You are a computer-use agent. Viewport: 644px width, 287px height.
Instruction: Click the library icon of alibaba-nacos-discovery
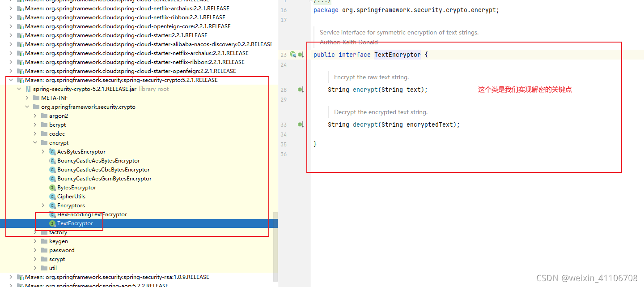tap(20, 44)
